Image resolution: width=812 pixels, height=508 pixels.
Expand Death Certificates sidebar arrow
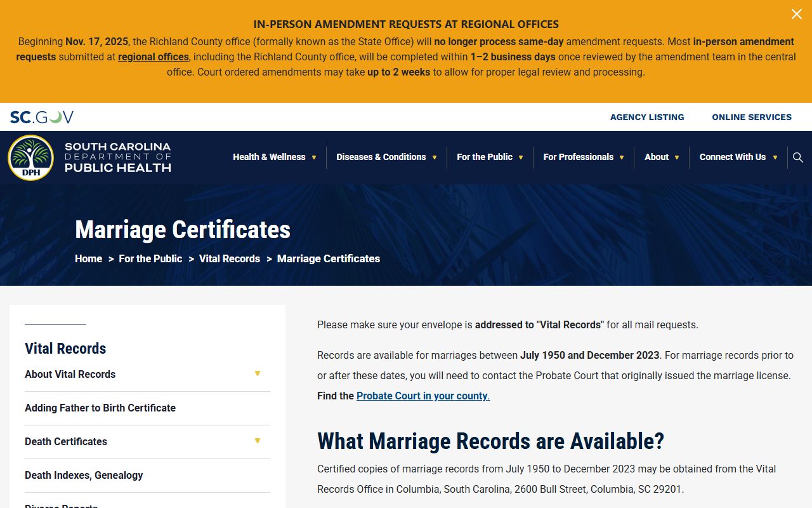258,441
